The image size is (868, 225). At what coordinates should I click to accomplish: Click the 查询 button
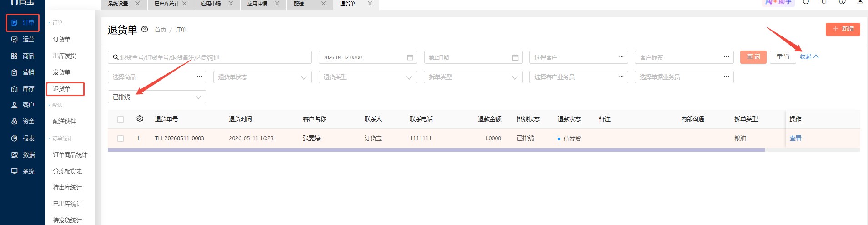coord(753,57)
